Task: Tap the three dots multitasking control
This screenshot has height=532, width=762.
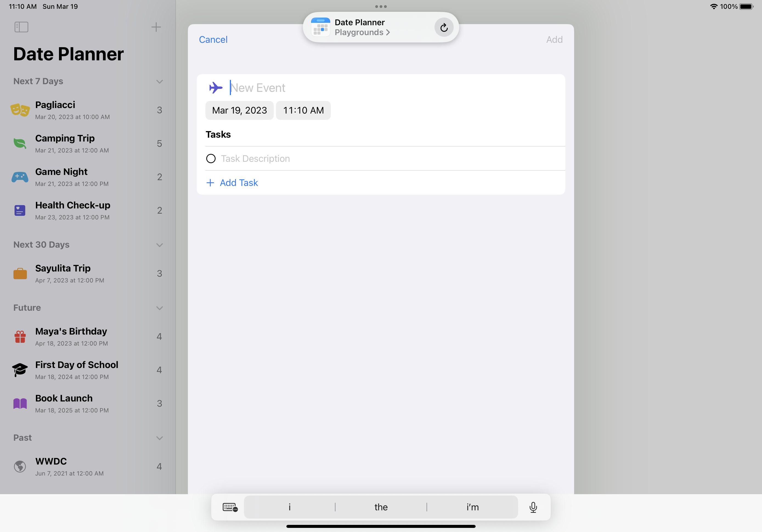Action: coord(381,7)
